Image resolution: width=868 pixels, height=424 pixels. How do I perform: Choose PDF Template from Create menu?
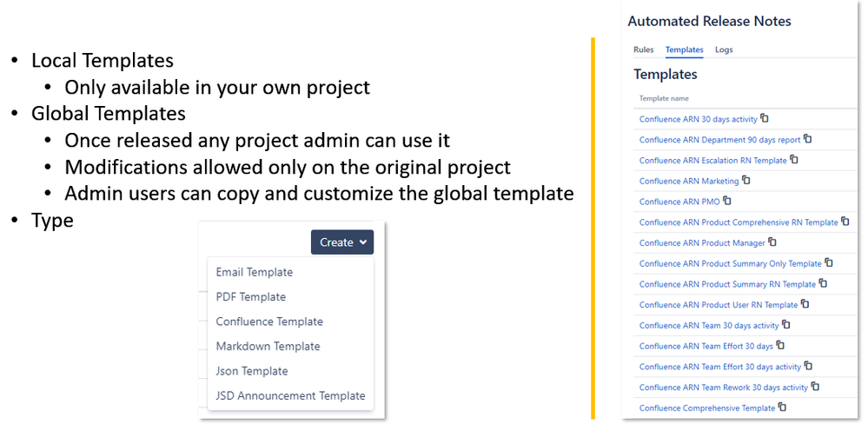(251, 296)
